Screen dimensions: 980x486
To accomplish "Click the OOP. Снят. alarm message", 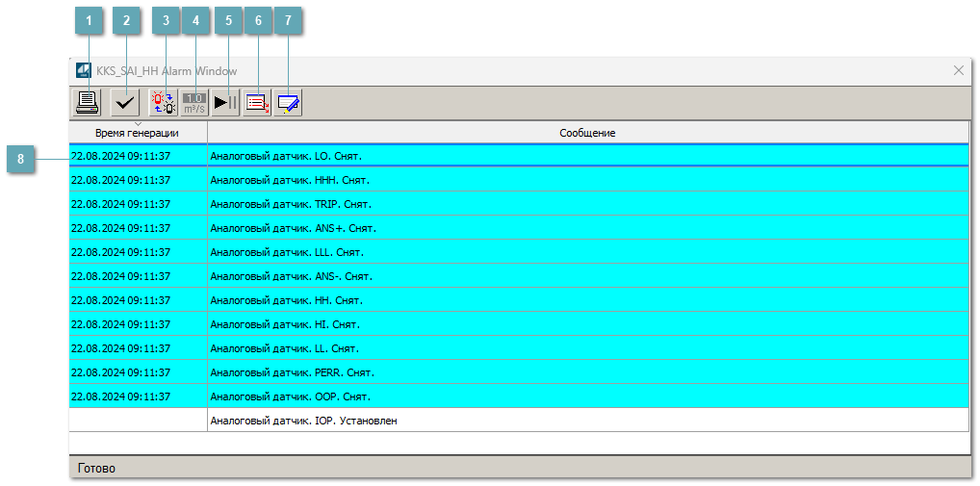I will click(x=290, y=396).
